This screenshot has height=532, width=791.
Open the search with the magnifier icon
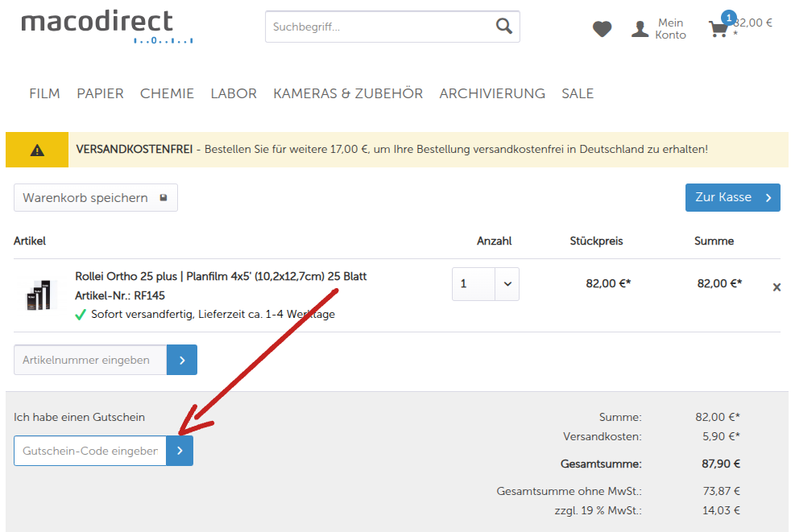pos(504,26)
